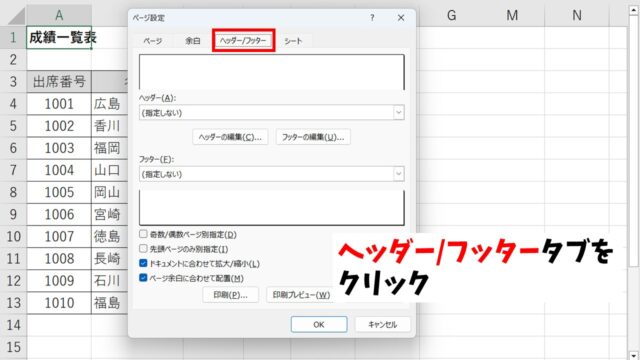Click cell with value 1005
640x360 pixels.
tap(59, 192)
